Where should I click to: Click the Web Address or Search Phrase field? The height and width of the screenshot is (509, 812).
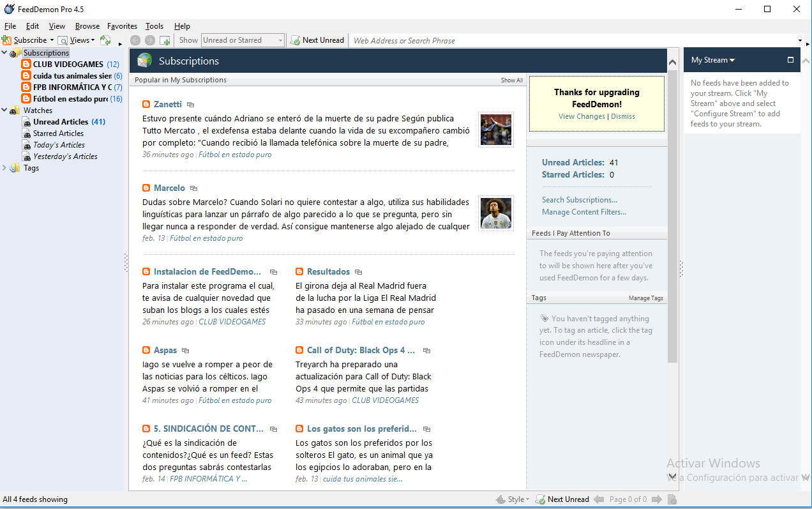point(573,40)
